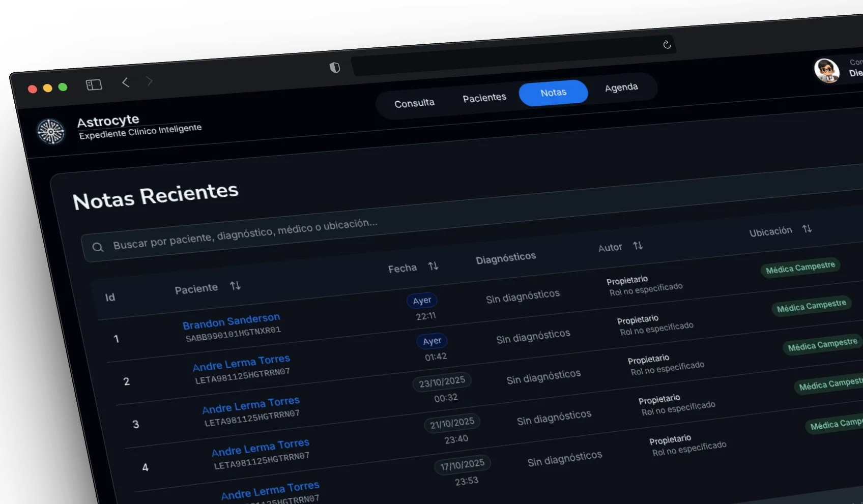Click the magnifier icon in the search bar
The height and width of the screenshot is (504, 863).
click(98, 247)
